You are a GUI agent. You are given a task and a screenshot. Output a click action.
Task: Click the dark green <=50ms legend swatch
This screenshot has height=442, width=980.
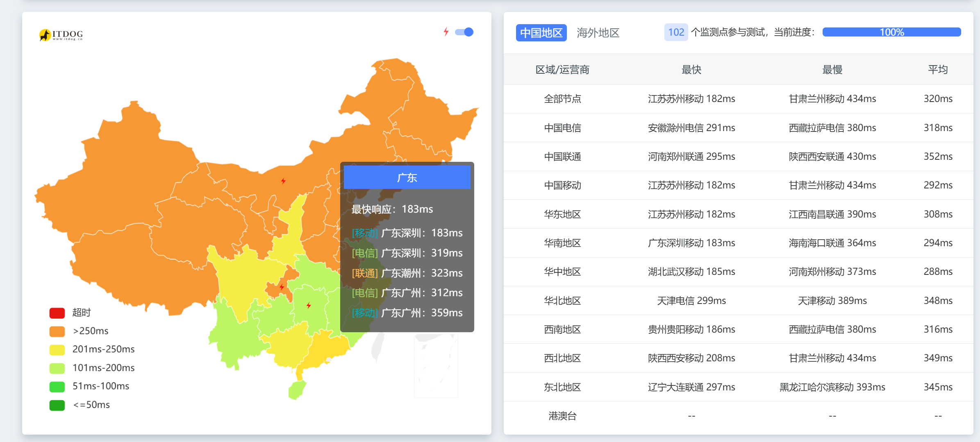click(x=57, y=405)
